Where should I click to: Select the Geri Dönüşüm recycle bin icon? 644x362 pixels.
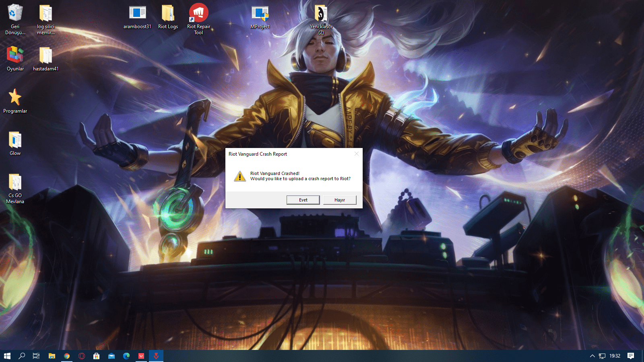[15, 20]
